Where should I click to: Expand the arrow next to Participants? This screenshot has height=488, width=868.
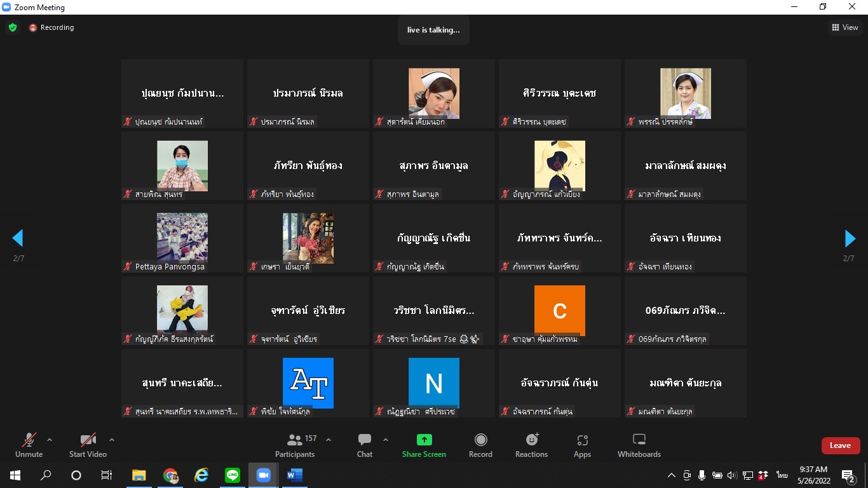pyautogui.click(x=329, y=439)
